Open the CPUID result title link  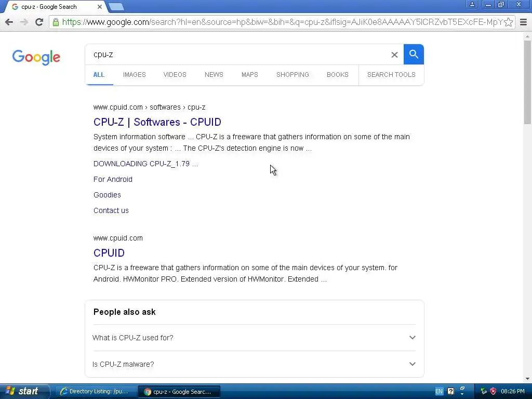coord(109,253)
